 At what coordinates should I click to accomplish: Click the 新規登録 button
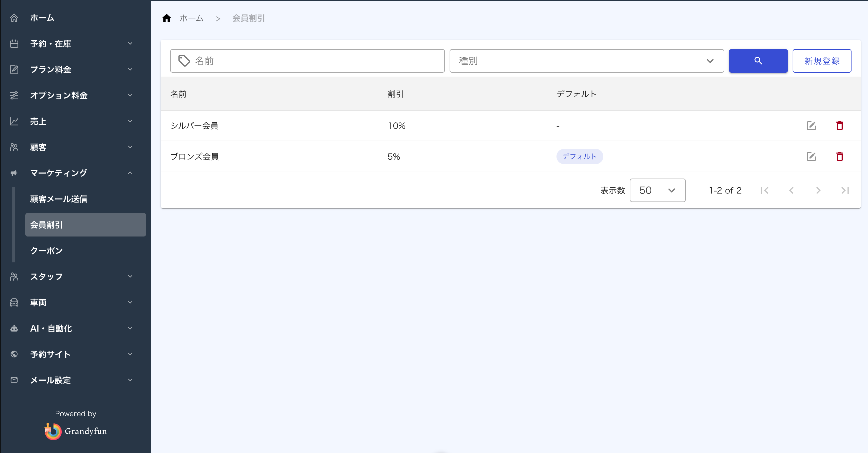coord(822,61)
